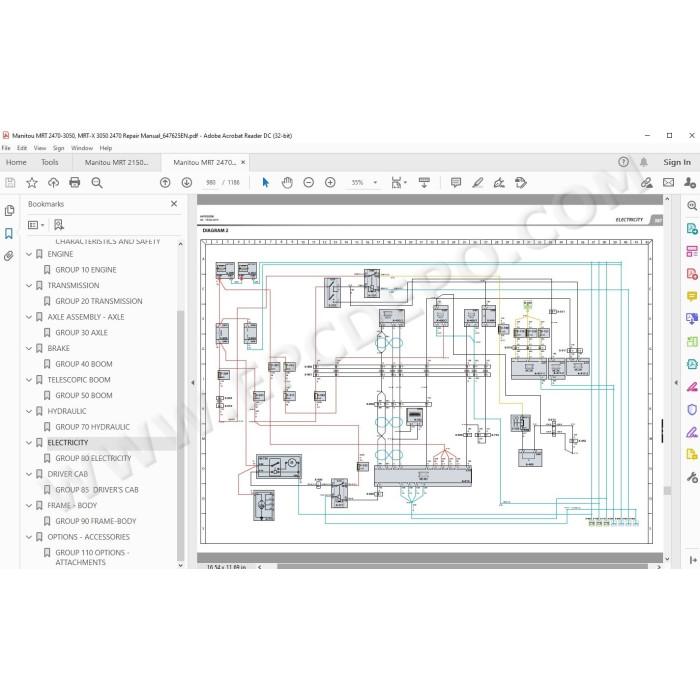The image size is (700, 700).
Task: Open the Sign document pen icon
Action: 499,183
